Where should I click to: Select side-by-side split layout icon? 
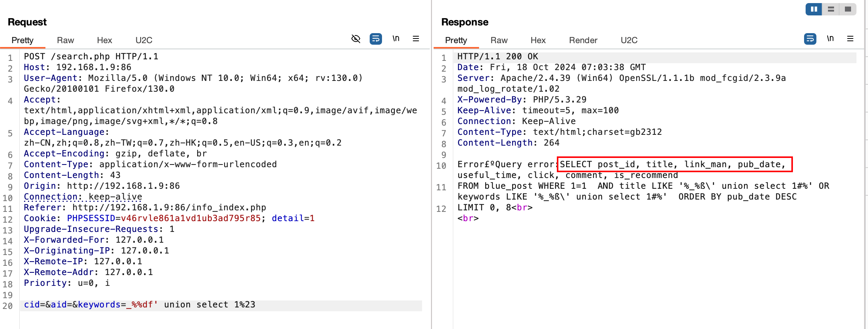tap(814, 9)
